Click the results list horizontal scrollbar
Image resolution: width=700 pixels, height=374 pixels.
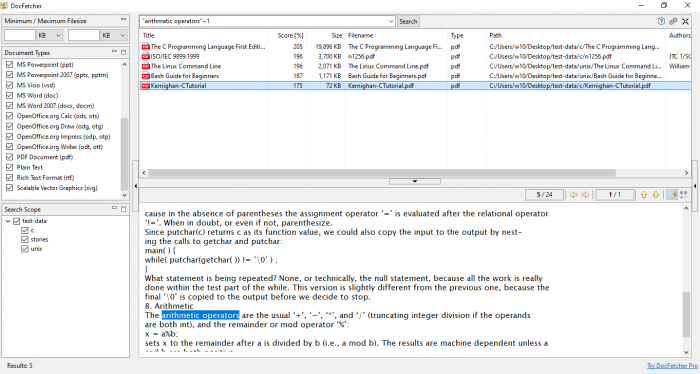382,173
